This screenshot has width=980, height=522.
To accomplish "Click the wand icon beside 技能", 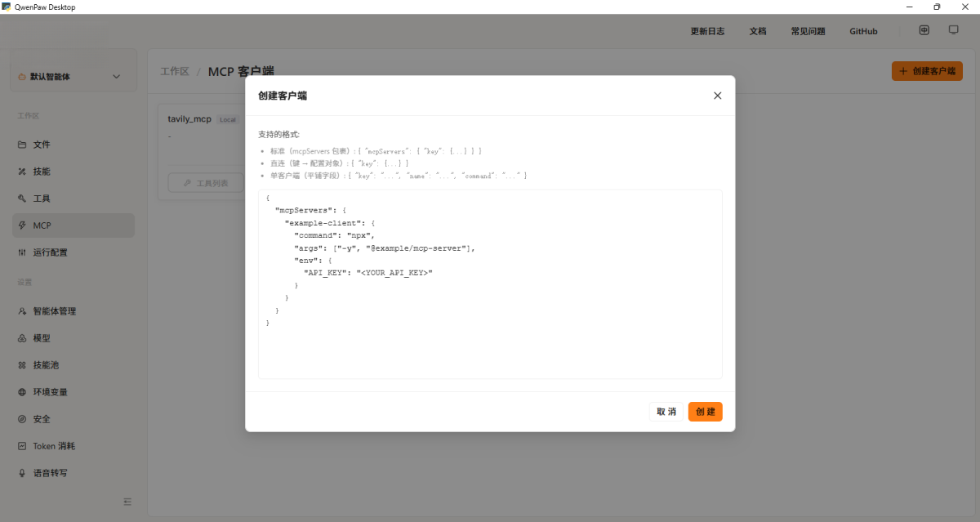I will pyautogui.click(x=22, y=172).
